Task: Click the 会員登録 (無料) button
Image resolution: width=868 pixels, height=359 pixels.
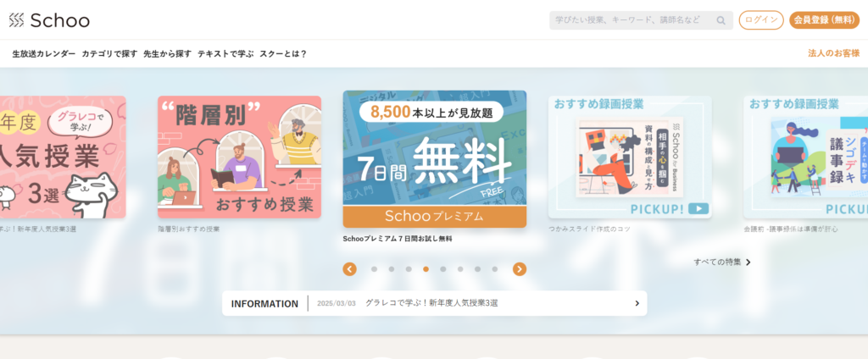Action: pos(824,20)
